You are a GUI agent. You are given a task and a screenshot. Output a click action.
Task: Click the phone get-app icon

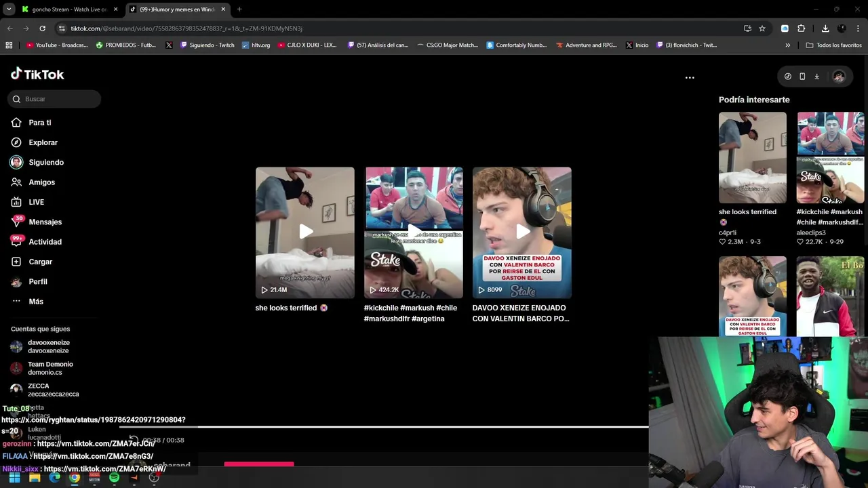[x=802, y=77]
